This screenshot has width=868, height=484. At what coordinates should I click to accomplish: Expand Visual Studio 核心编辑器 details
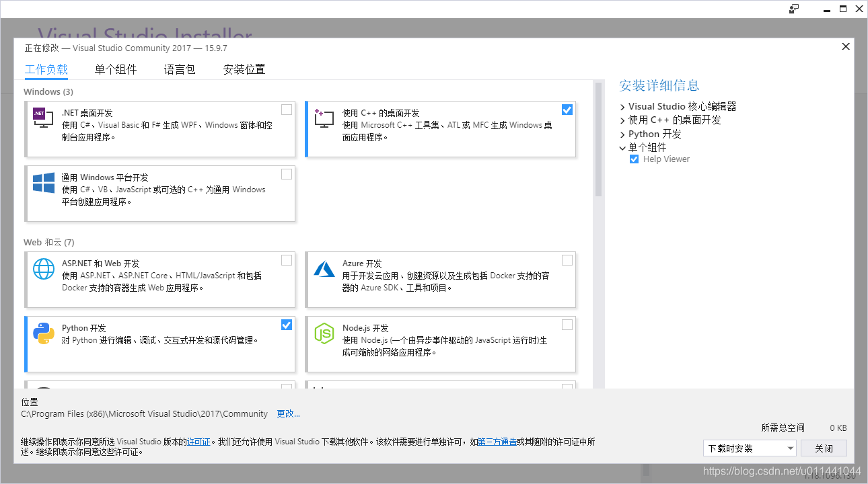[x=622, y=107]
